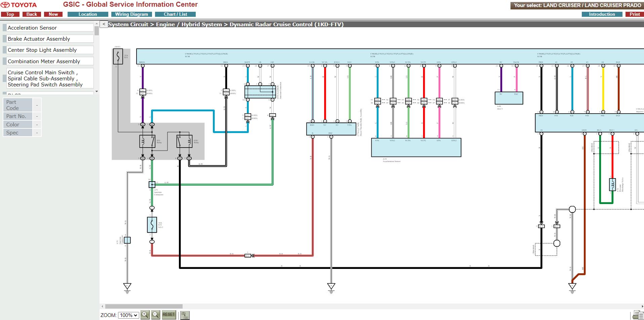
Task: Click the A19 Acceleration Sensor block
Action: coord(416,148)
